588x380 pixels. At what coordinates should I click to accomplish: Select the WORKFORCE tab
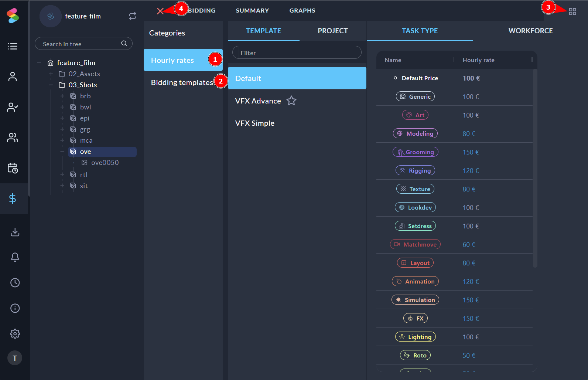click(x=530, y=31)
